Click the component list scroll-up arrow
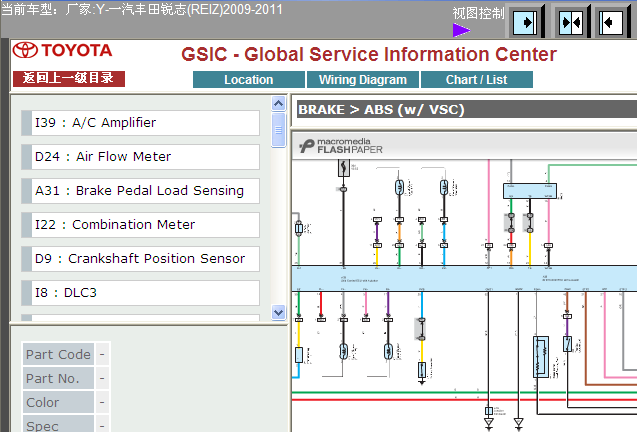The height and width of the screenshot is (432, 637). click(278, 104)
